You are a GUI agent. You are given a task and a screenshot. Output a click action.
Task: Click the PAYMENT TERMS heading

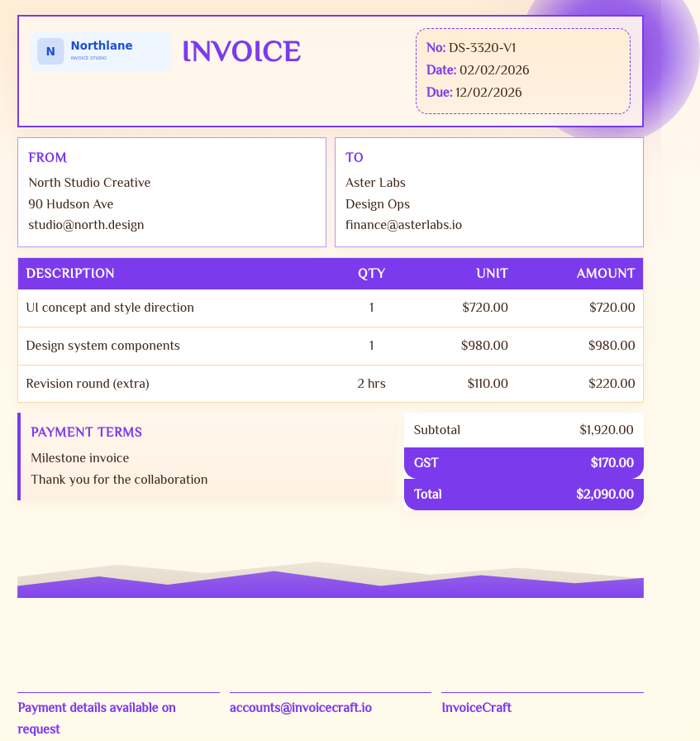[87, 432]
